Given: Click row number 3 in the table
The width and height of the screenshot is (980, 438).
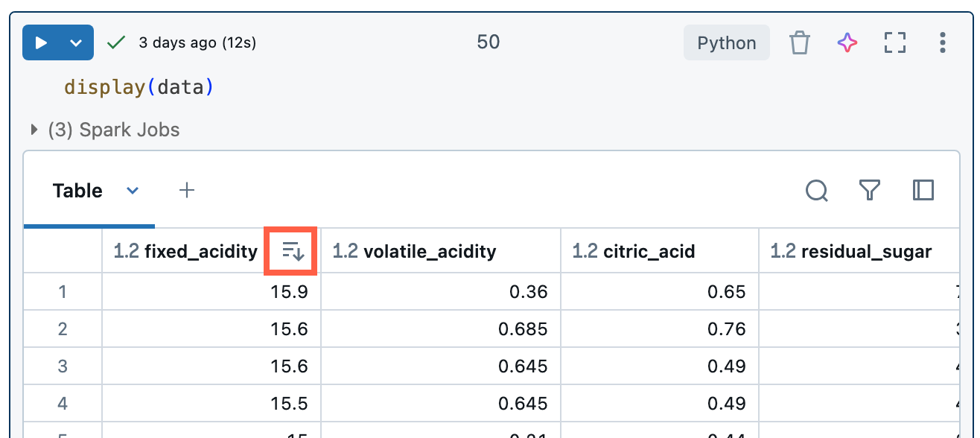Looking at the screenshot, I should 62,366.
